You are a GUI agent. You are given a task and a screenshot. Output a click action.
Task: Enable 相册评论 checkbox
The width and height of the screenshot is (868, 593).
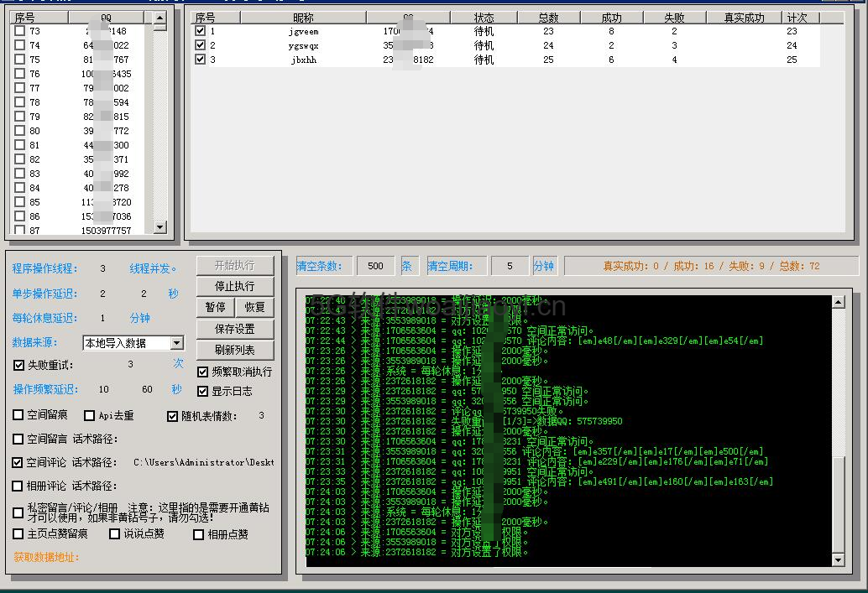[18, 486]
